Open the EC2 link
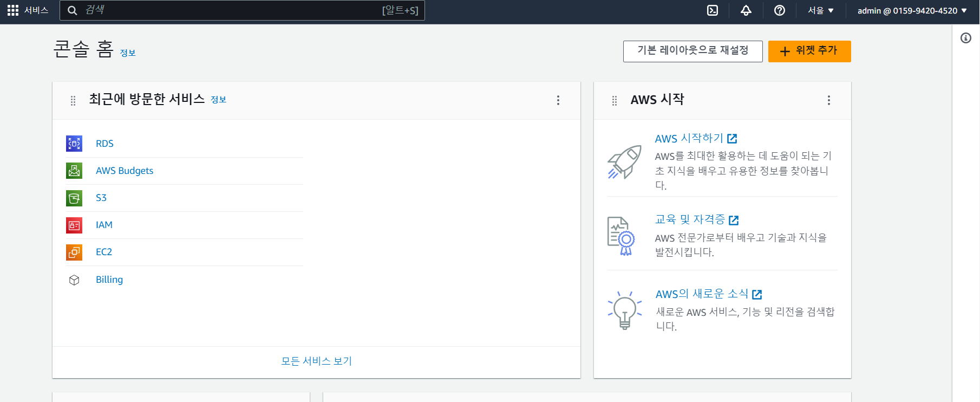980x402 pixels. click(x=104, y=252)
